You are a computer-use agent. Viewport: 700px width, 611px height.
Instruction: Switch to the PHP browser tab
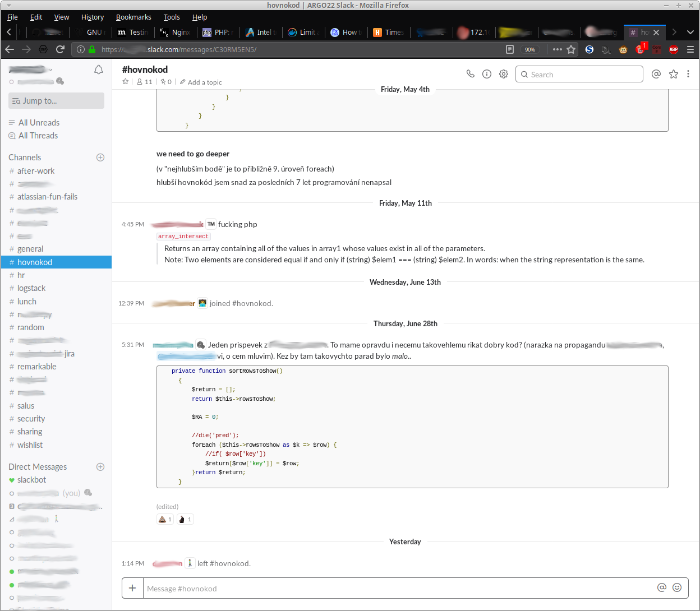(218, 32)
